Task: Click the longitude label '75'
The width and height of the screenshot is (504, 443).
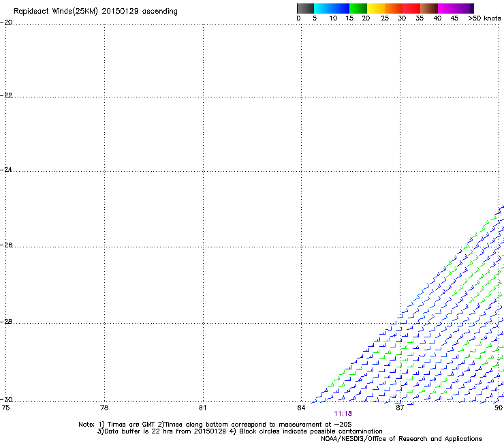Action: tap(5, 408)
